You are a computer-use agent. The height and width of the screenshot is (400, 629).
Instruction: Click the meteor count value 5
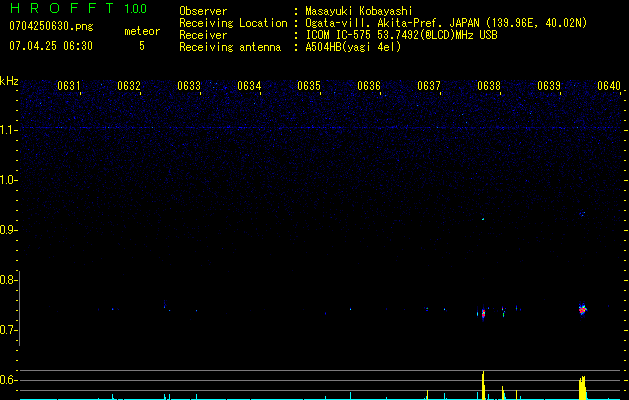point(142,46)
